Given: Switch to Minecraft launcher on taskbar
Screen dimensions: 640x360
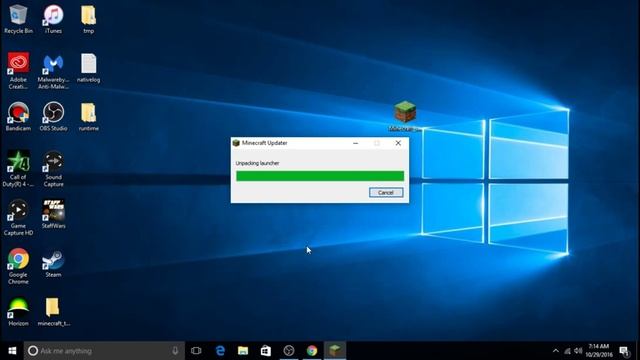Looking at the screenshot, I should [x=335, y=351].
